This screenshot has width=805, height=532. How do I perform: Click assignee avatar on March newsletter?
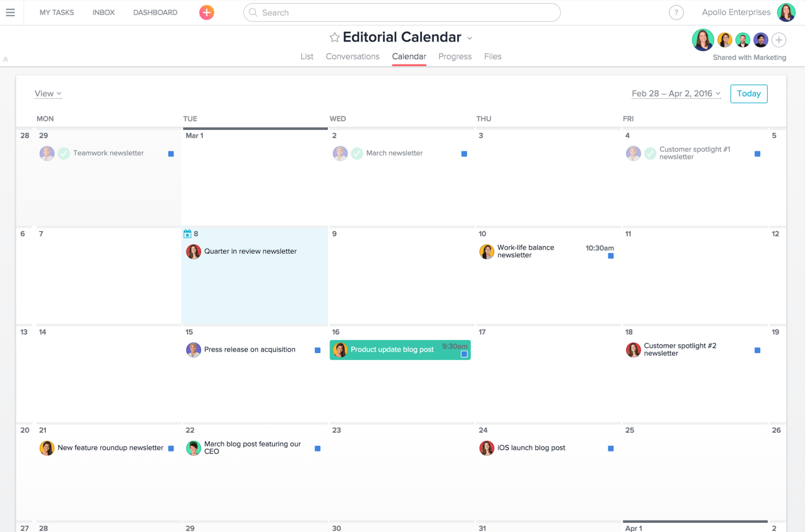[x=340, y=154]
